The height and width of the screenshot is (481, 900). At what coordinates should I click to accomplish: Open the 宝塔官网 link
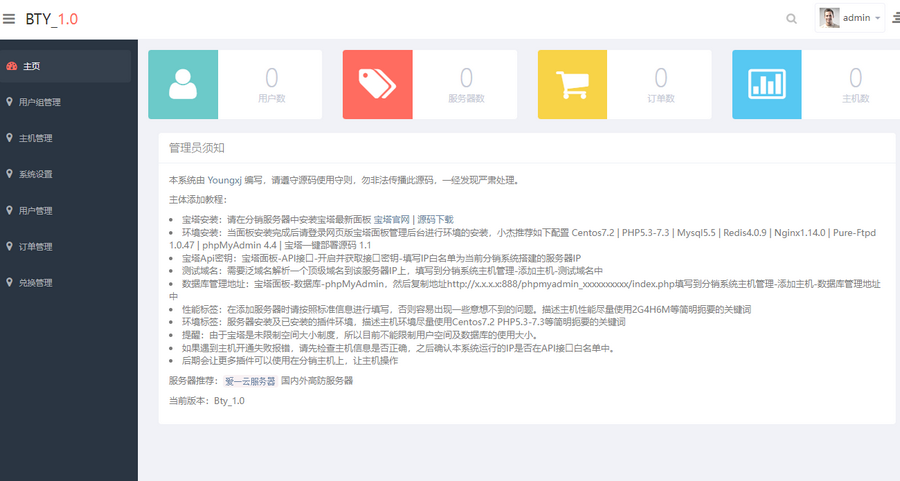pyautogui.click(x=392, y=219)
